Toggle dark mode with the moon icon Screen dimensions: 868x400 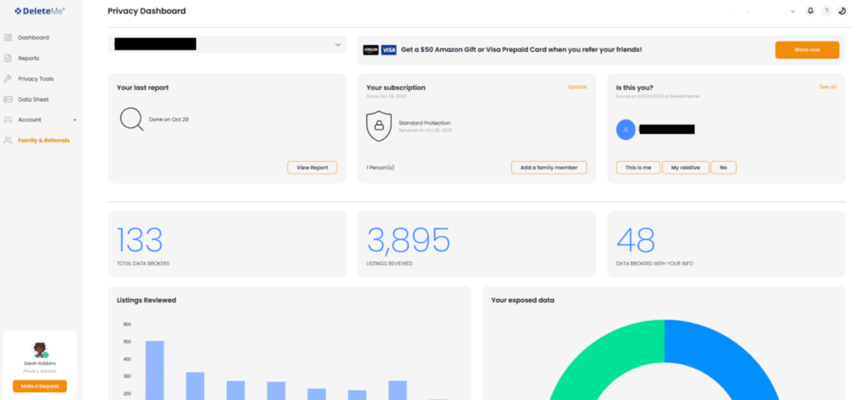842,10
